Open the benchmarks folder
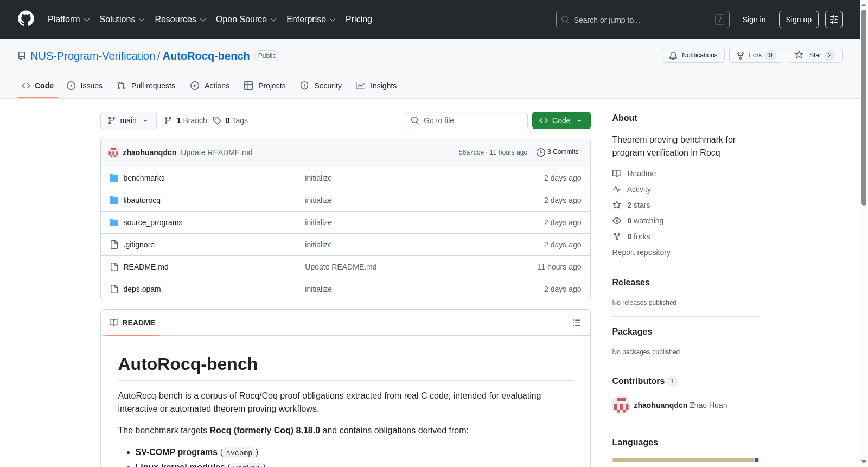The image size is (868, 467). 144,178
